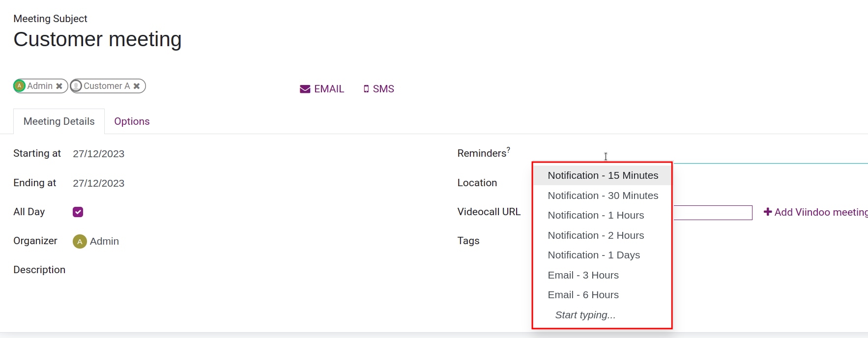Click the Customer meeting subject title
This screenshot has width=868, height=338.
[97, 39]
